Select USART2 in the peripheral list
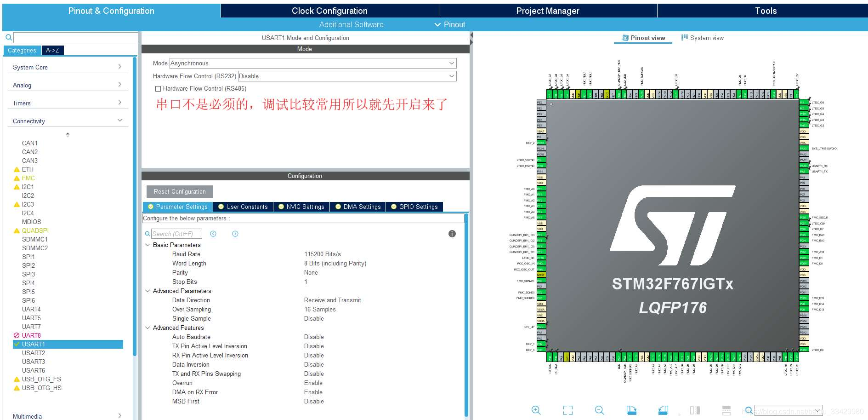The image size is (868, 420). tap(34, 353)
